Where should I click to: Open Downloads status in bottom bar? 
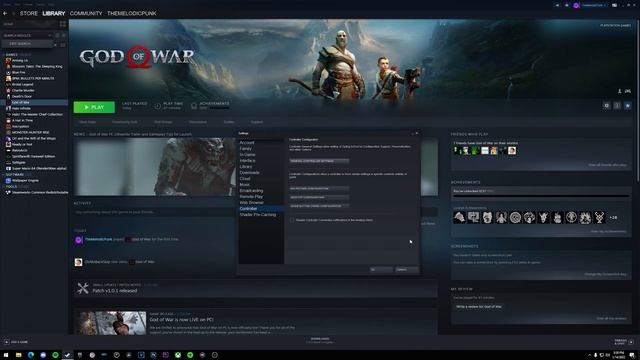click(320, 340)
